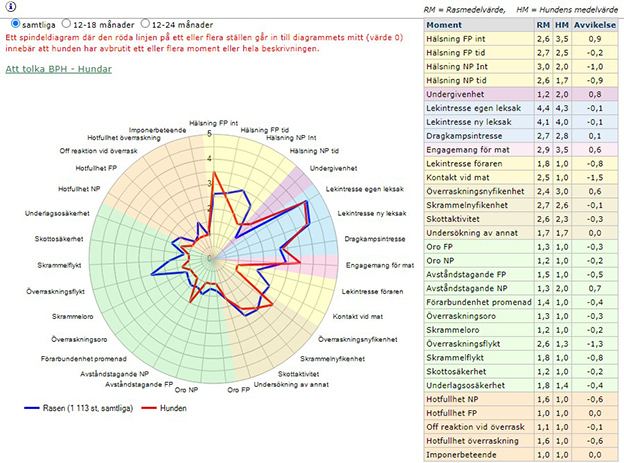Click the Skottosäkerhet table row
The height and width of the screenshot is (463, 624).
[521, 372]
